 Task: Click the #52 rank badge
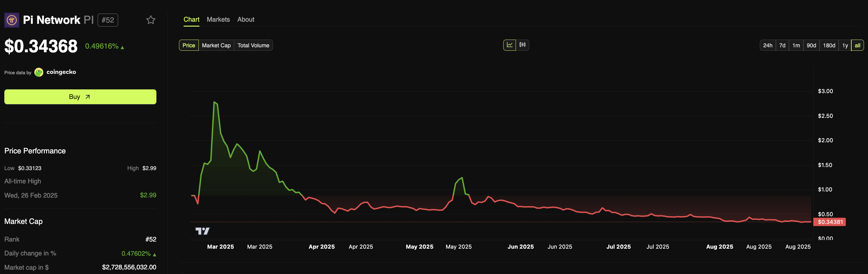(108, 20)
